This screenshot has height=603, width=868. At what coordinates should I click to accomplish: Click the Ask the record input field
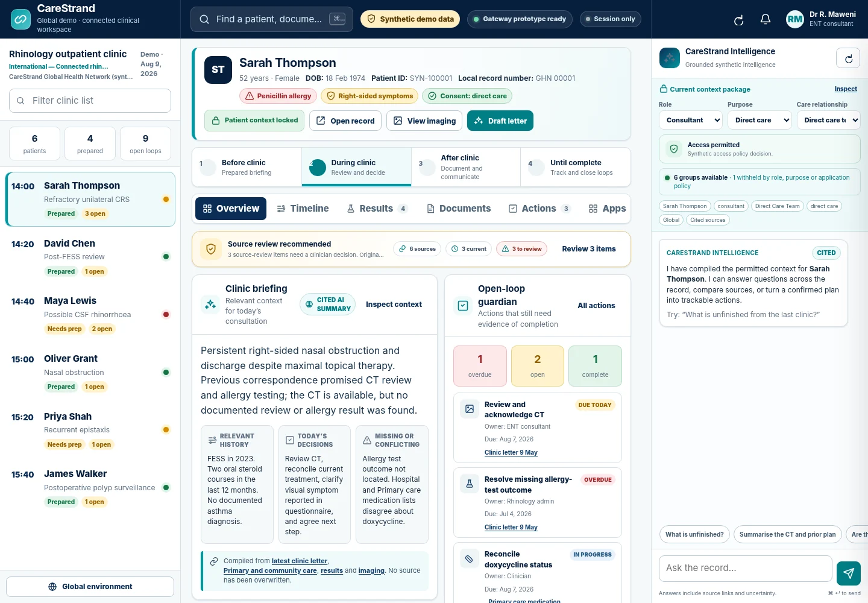[x=746, y=569]
